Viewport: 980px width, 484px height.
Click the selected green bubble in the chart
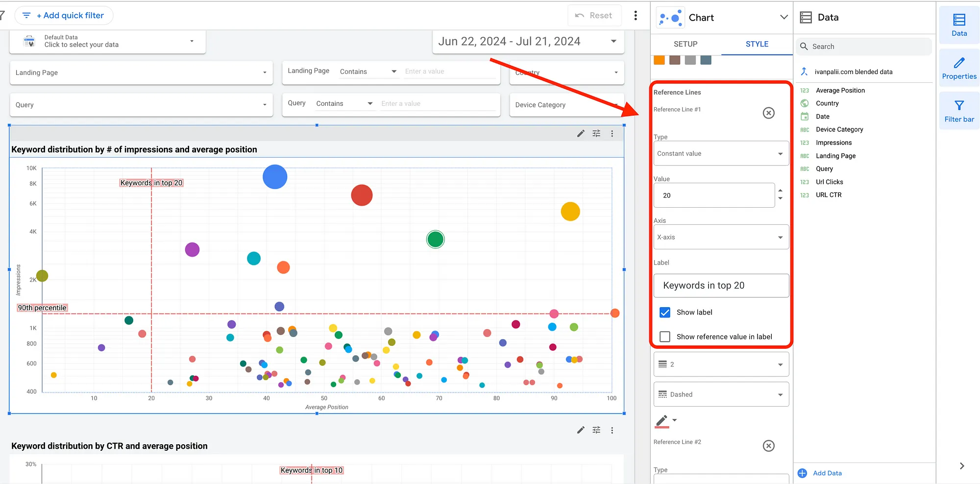click(x=435, y=240)
